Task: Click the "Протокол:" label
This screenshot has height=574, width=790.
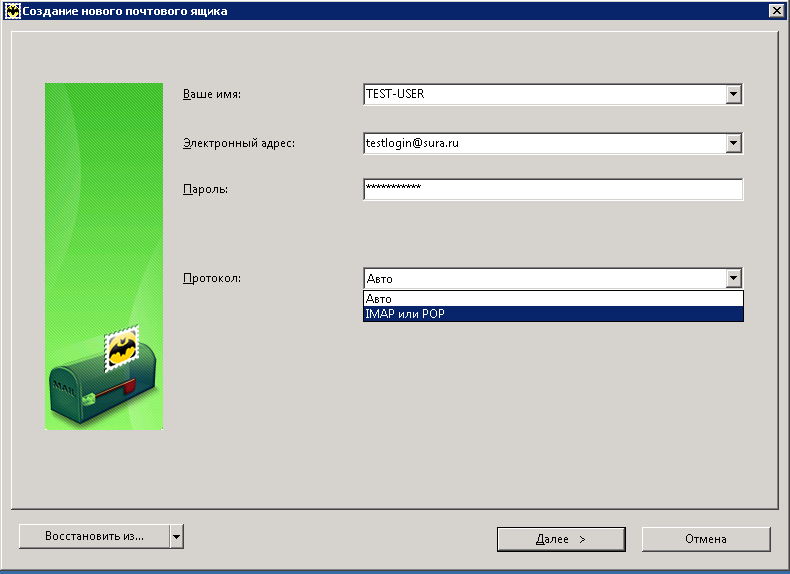Action: (212, 278)
